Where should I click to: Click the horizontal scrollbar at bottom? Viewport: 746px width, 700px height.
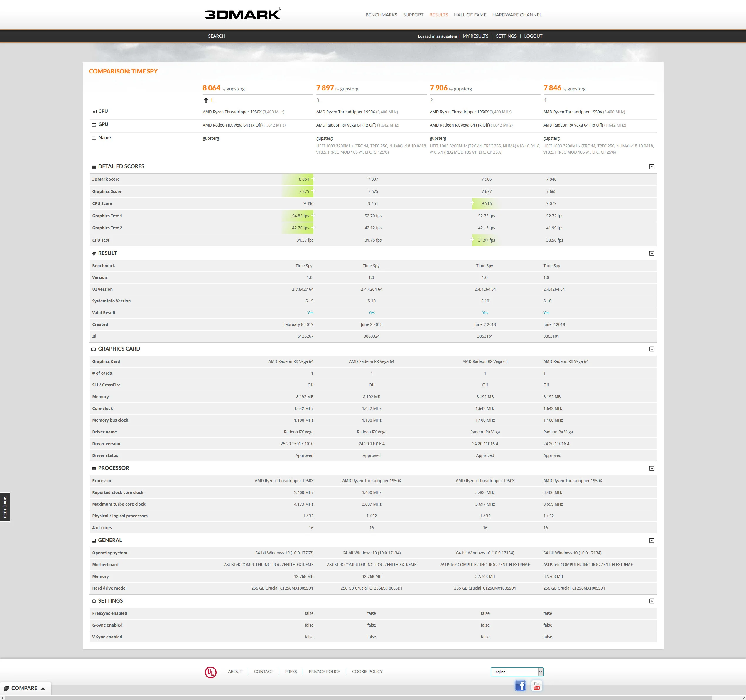(358, 698)
